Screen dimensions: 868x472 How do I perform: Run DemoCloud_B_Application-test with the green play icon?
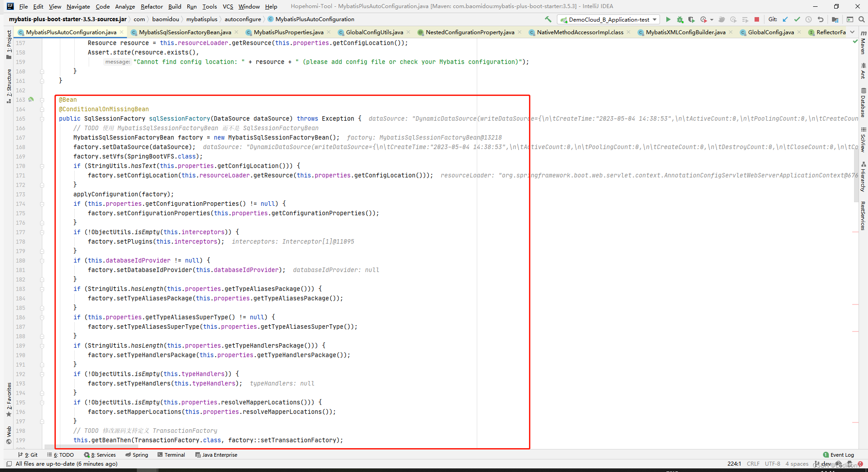(668, 19)
